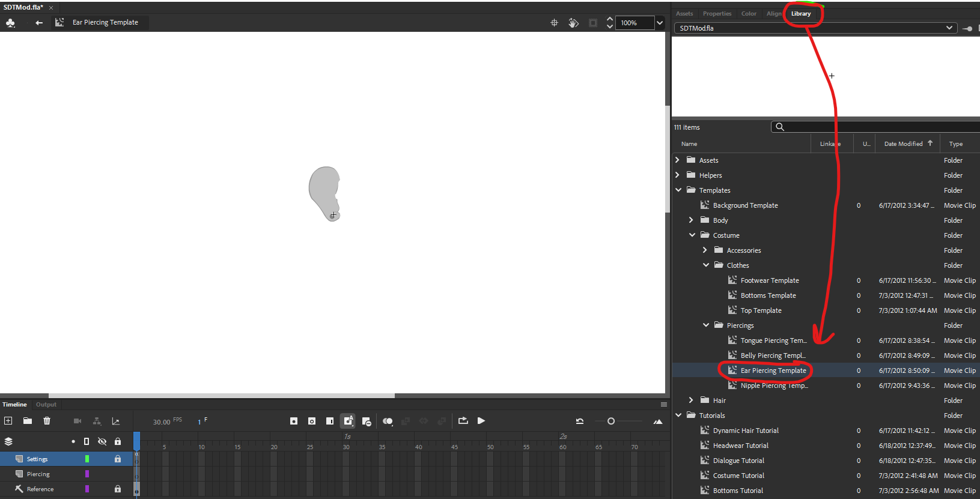
Task: Click the Loop playback icon
Action: coord(463,421)
